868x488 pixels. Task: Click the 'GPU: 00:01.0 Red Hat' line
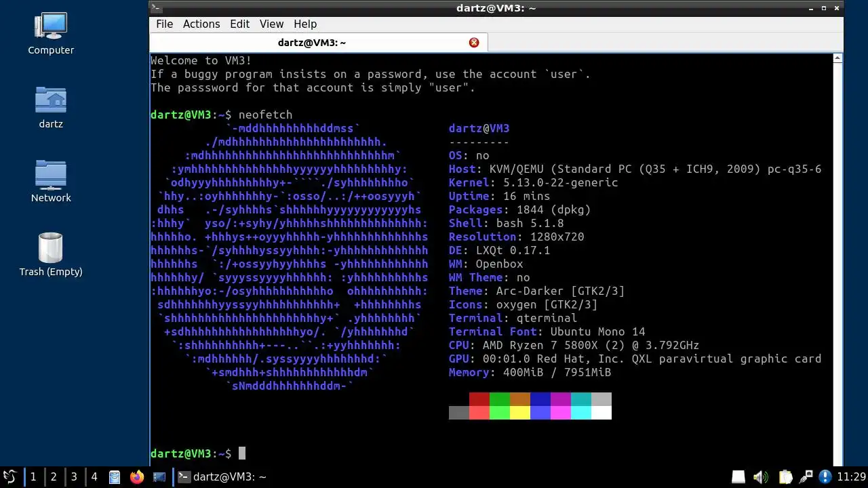(635, 359)
